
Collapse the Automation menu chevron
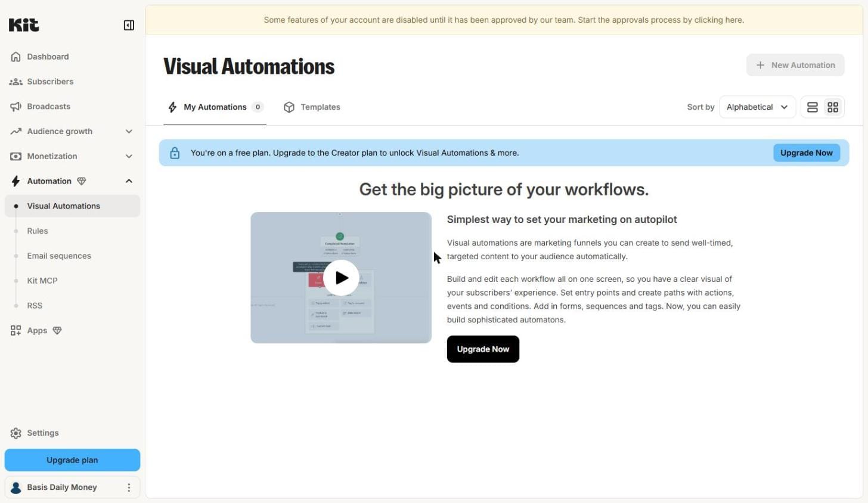(129, 181)
